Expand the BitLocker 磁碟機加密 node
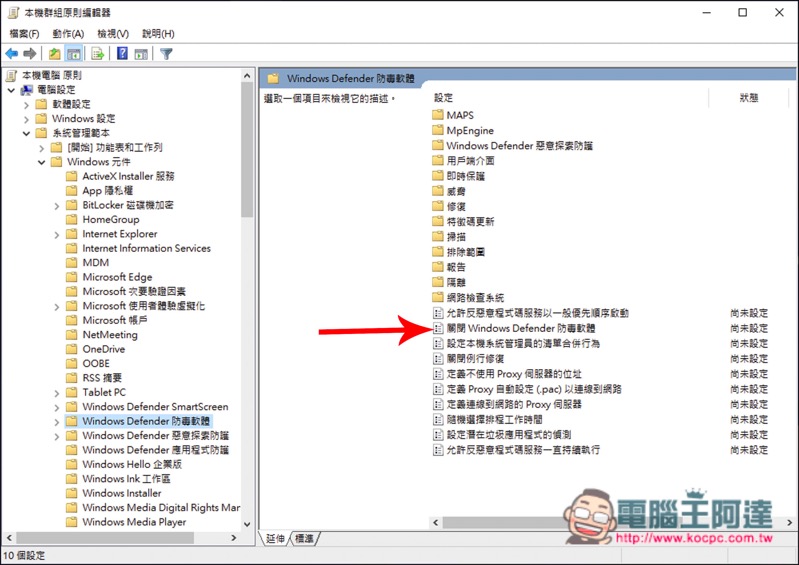 click(x=57, y=206)
